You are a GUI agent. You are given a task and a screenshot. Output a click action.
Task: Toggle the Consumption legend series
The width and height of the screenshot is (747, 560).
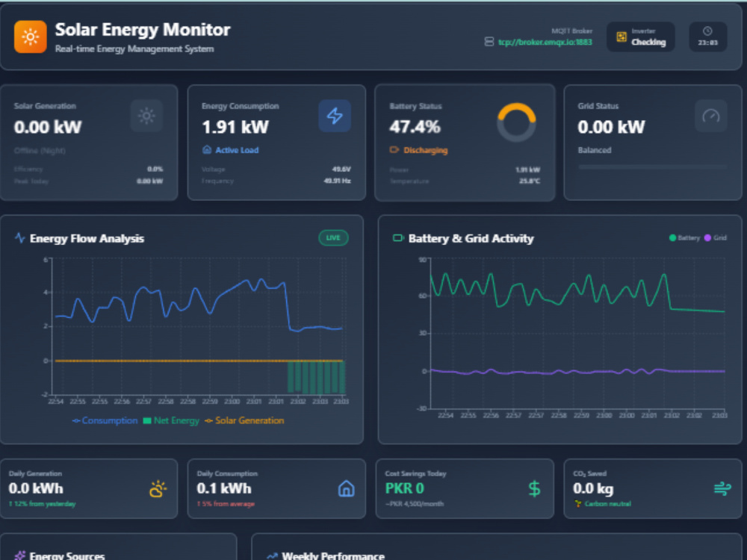tap(105, 420)
